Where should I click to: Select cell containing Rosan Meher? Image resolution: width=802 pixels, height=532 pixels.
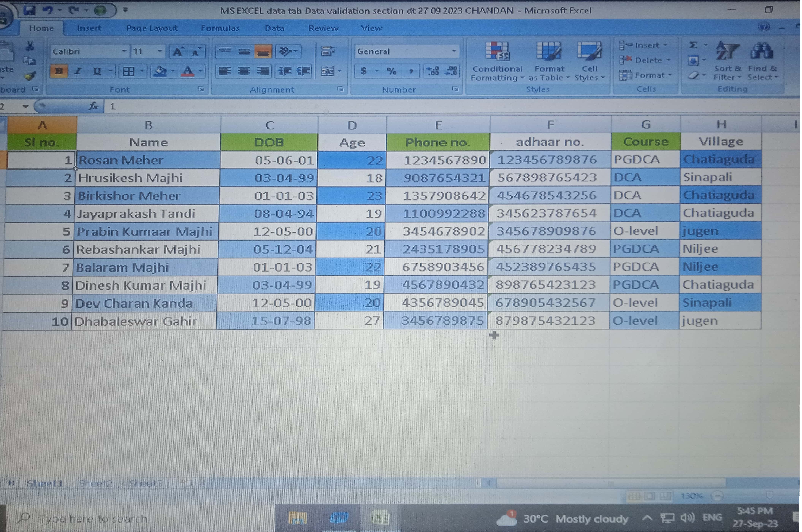click(x=148, y=160)
